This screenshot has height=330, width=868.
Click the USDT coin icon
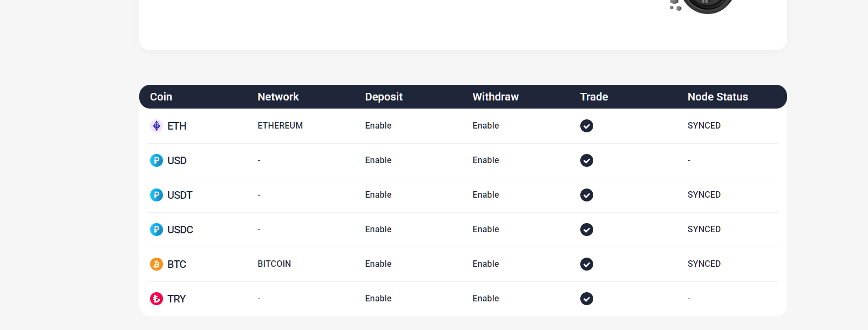(x=157, y=195)
